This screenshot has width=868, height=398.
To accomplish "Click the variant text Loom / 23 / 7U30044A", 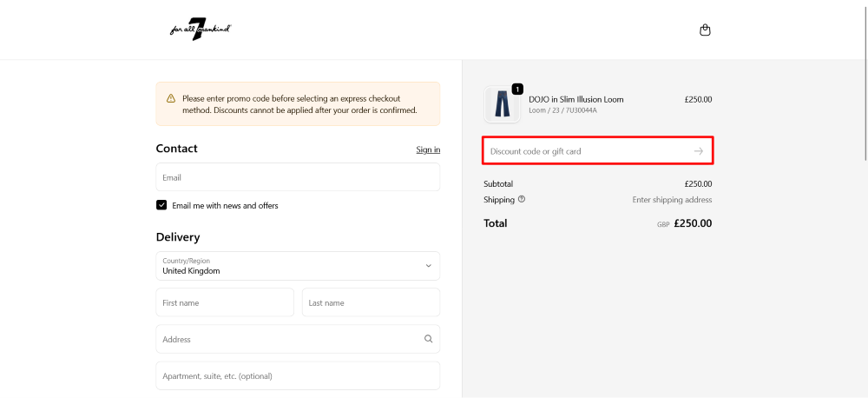I will [x=563, y=110].
